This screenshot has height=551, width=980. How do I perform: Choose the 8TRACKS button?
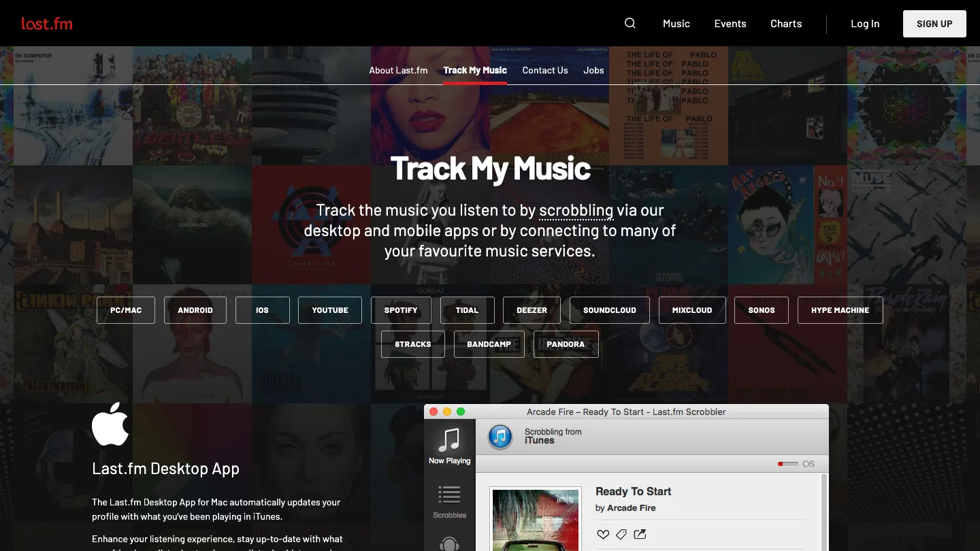tap(413, 344)
